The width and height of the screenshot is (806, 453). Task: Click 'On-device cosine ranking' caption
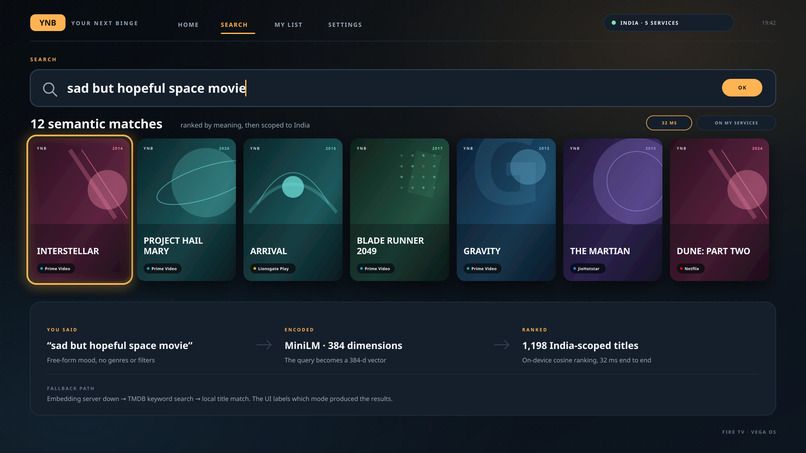[x=587, y=360]
